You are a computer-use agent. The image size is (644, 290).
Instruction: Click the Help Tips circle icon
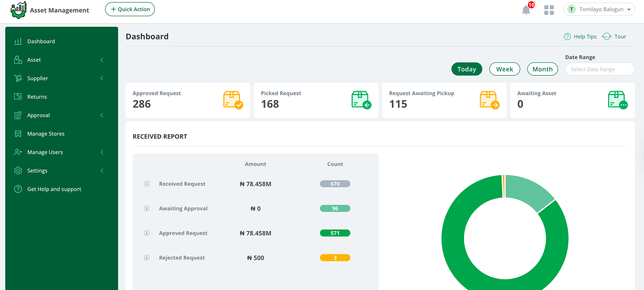click(567, 36)
